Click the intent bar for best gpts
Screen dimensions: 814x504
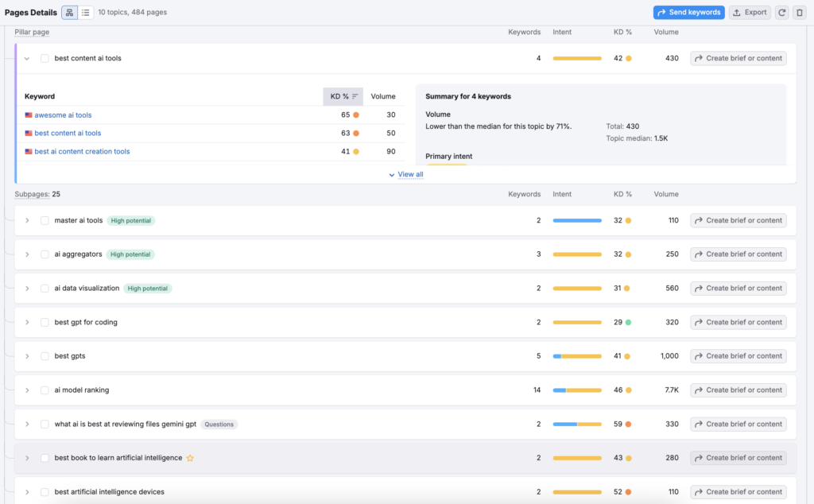[577, 356]
